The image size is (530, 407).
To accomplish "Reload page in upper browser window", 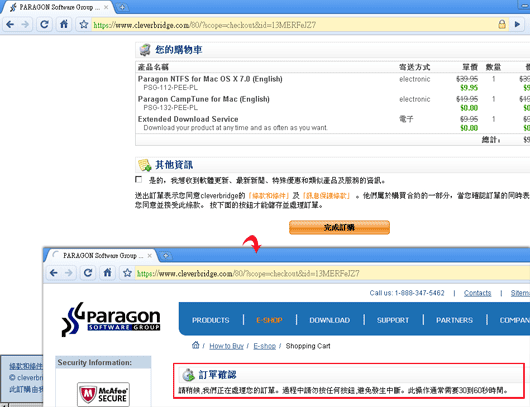I will point(44,24).
